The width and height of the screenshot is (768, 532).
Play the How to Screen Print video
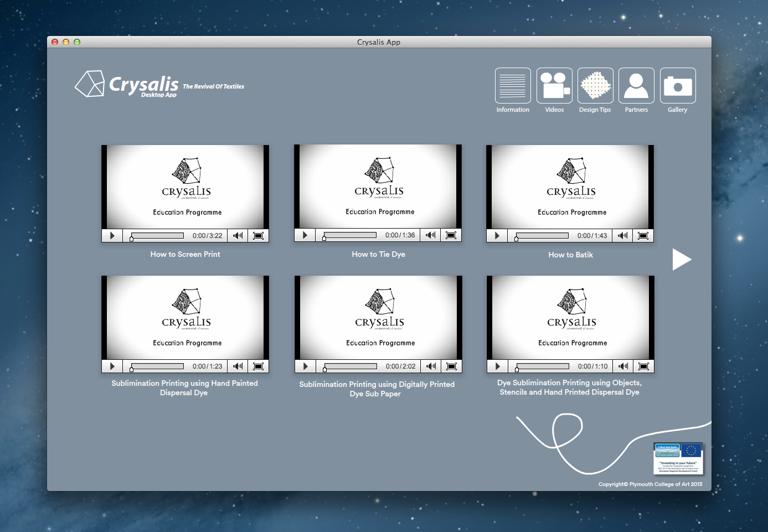(112, 236)
